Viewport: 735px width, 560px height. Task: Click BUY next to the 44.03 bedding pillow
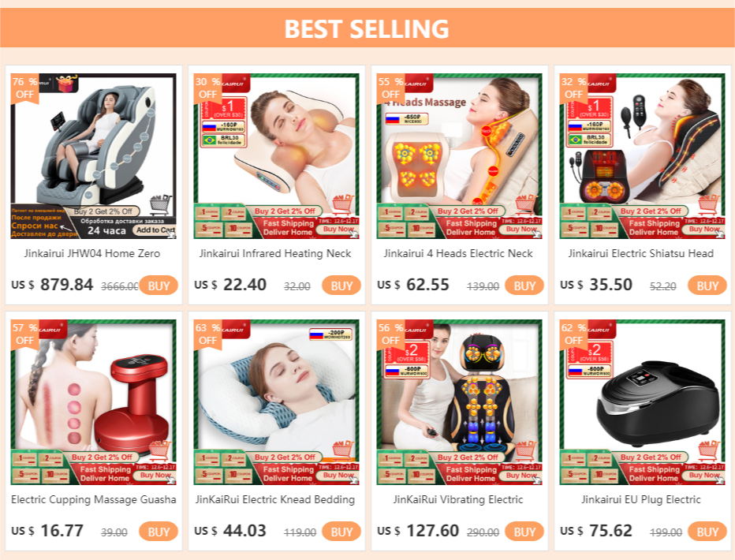click(341, 532)
